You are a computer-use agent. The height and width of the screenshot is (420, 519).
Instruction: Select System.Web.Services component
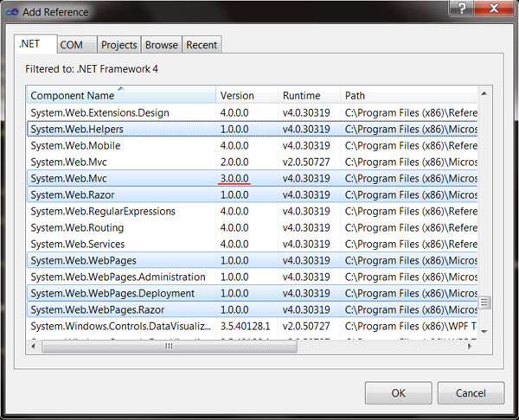[253, 244]
